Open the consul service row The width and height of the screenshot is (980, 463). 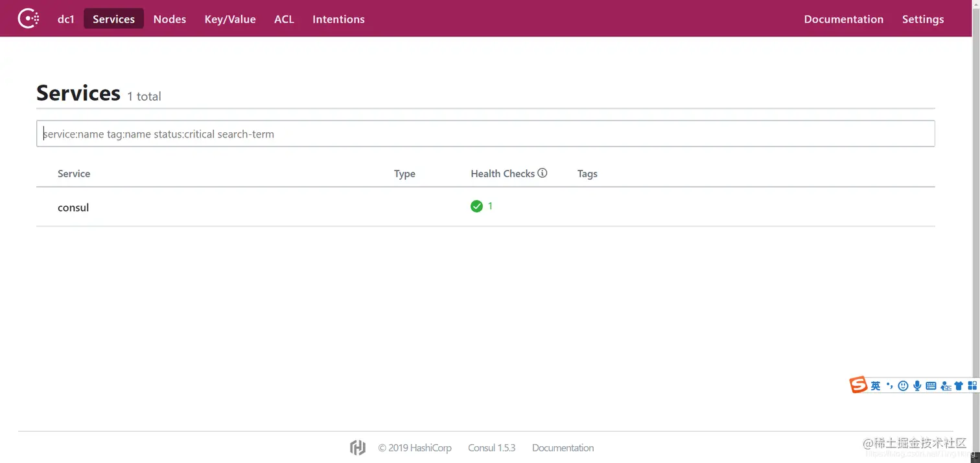485,207
